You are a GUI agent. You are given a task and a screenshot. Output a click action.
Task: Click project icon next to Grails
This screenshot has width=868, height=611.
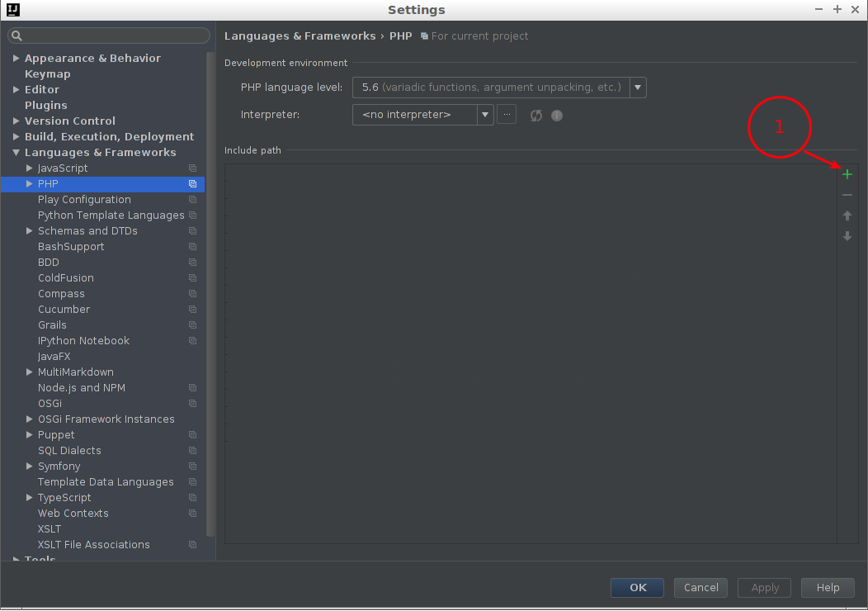tap(192, 324)
